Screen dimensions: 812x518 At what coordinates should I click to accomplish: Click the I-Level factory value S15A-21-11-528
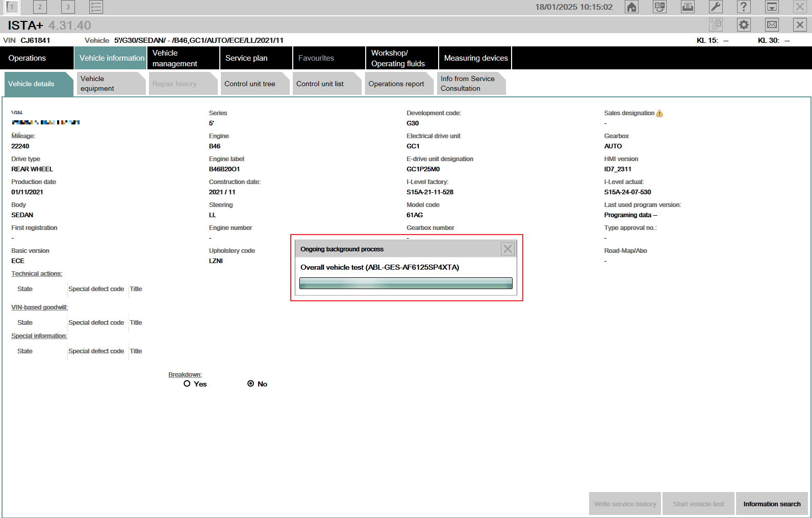tap(430, 192)
